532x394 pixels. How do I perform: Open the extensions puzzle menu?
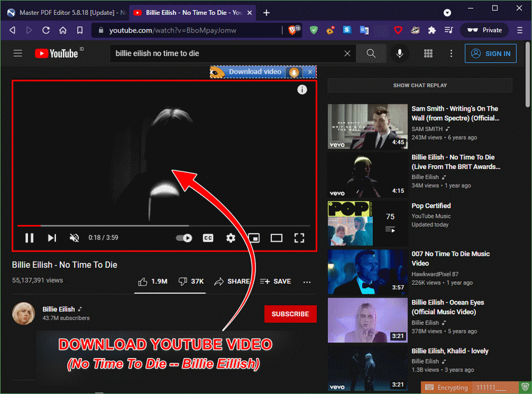coord(432,30)
